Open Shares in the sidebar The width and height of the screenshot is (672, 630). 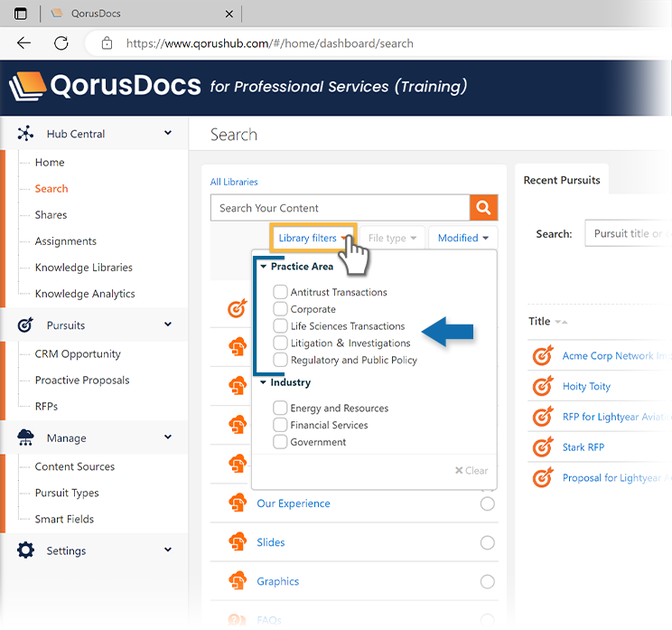(51, 214)
